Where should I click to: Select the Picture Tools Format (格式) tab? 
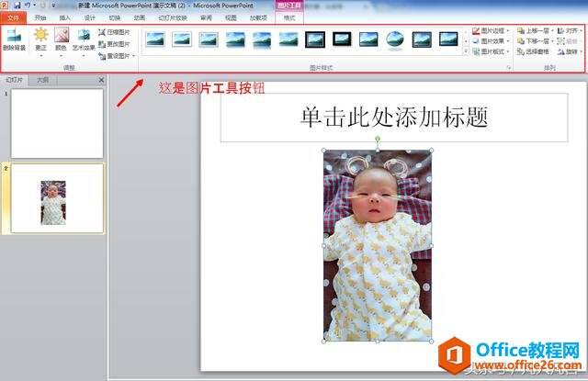tap(289, 17)
